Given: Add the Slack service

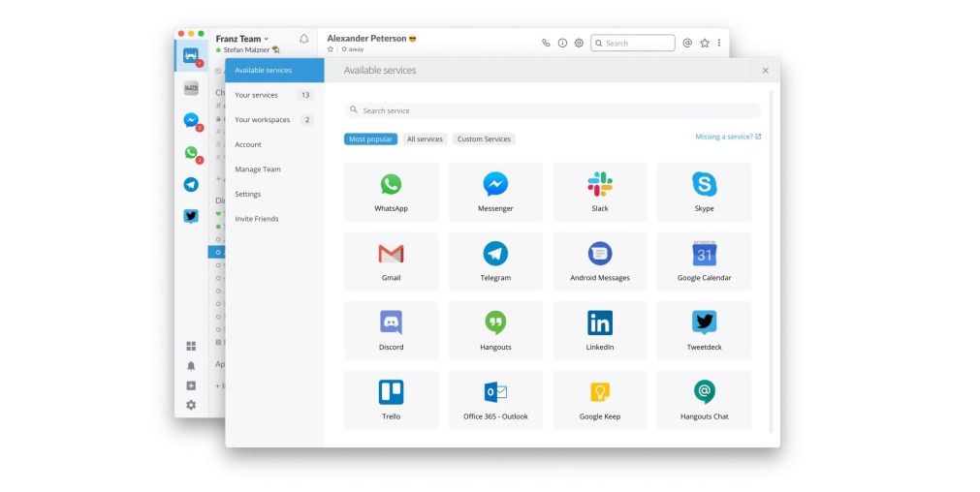Looking at the screenshot, I should 599,192.
